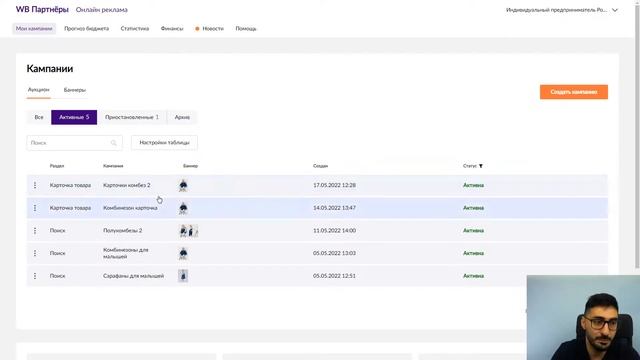Click Создать кампанию button
This screenshot has width=640, height=360.
[x=573, y=92]
